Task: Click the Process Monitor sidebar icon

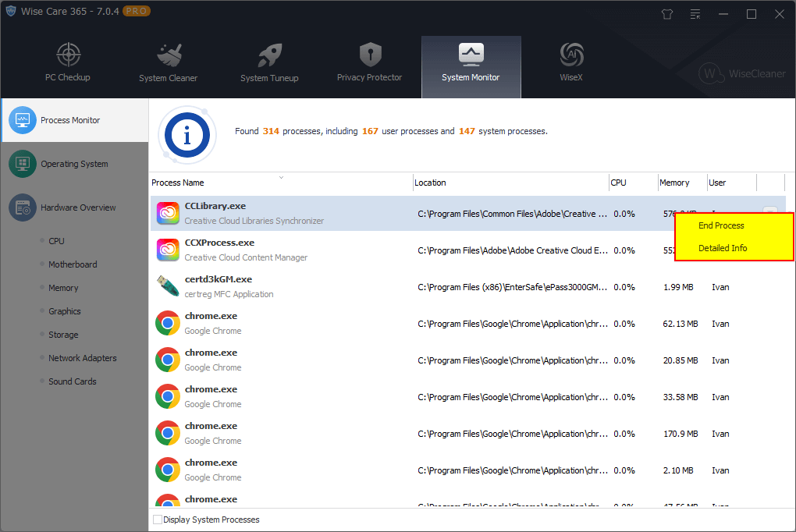Action: click(23, 120)
